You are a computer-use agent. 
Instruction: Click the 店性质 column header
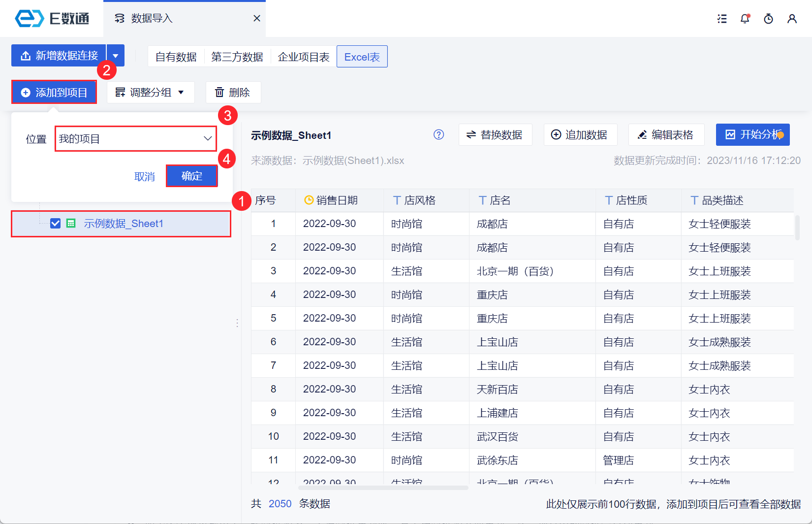(638, 200)
